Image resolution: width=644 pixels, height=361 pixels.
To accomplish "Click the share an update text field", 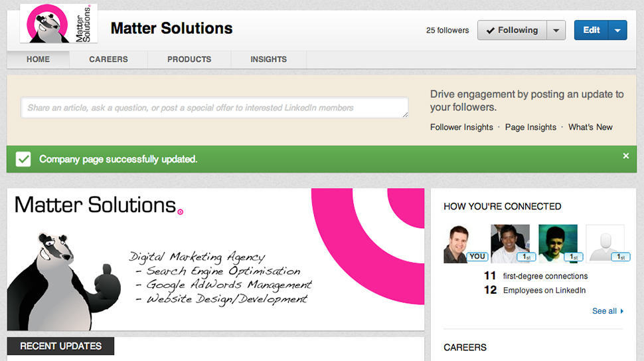I will (214, 108).
